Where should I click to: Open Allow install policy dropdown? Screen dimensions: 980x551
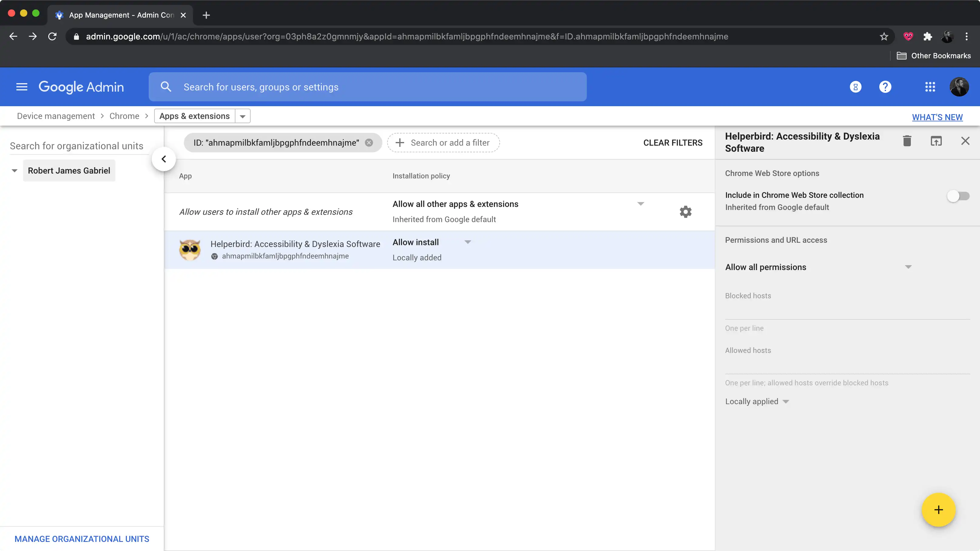[x=468, y=242]
